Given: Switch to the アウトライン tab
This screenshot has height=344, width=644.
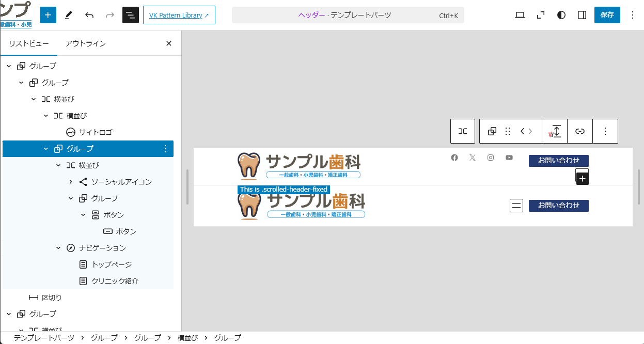Looking at the screenshot, I should pyautogui.click(x=86, y=43).
